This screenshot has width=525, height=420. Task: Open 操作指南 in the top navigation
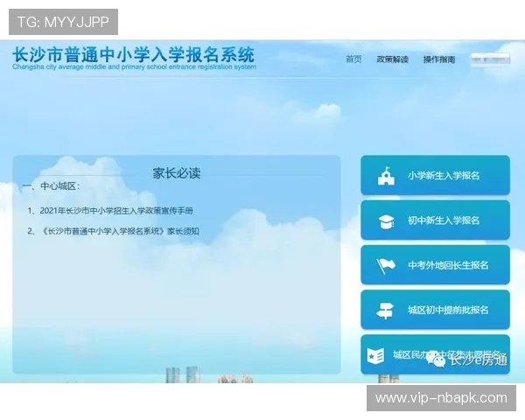click(439, 59)
